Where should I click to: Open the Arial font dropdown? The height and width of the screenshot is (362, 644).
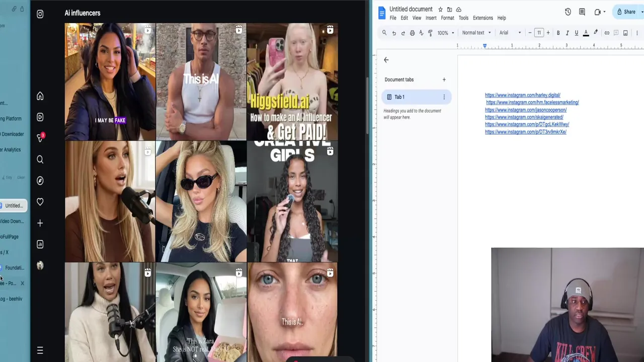(x=510, y=33)
